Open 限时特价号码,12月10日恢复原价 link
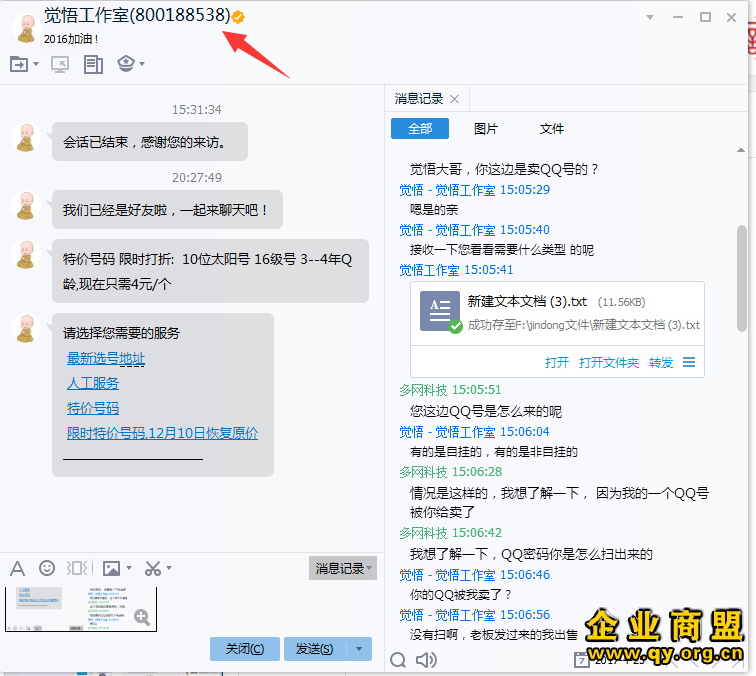Screen dimensions: 756x676 click(162, 433)
